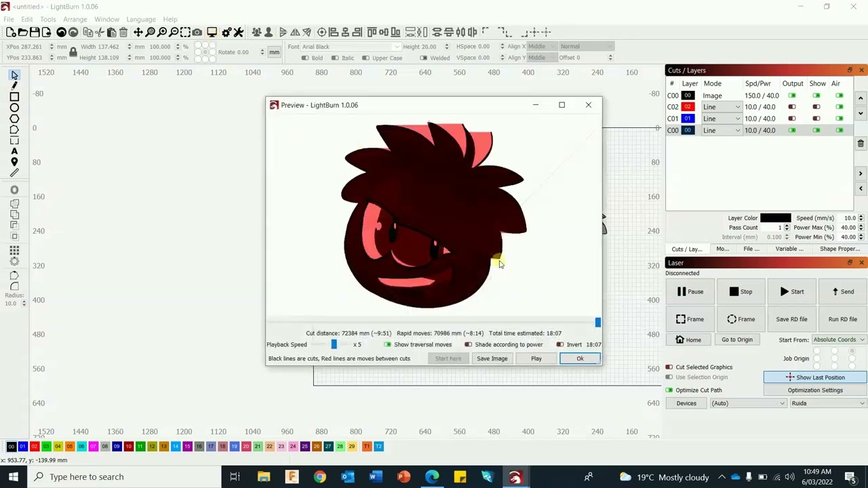Open the Edit menu
The width and height of the screenshot is (868, 488).
pos(27,19)
